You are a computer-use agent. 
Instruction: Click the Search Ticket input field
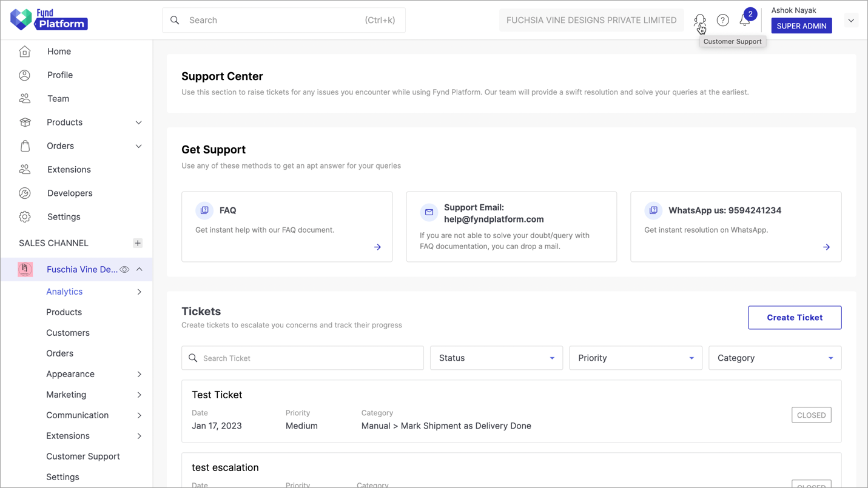[x=303, y=358]
